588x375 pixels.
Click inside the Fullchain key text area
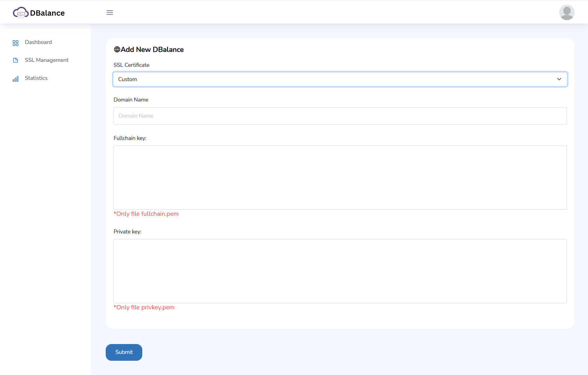[x=340, y=177]
